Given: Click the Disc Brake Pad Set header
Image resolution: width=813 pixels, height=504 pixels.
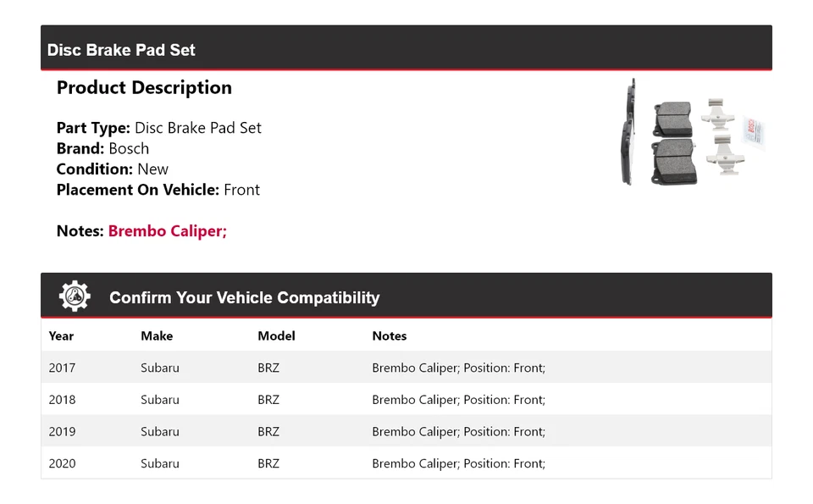Looking at the screenshot, I should (121, 50).
